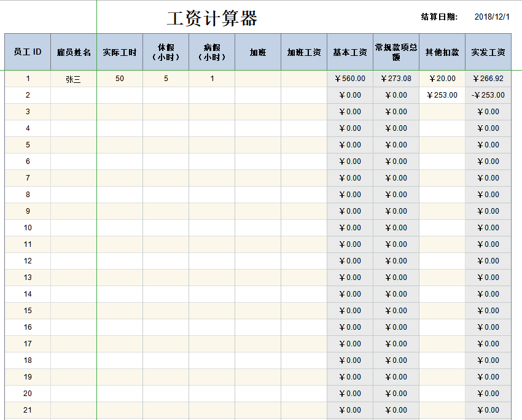522x420 pixels.
Task: Select the 常规款项总额 header cell
Action: (396, 52)
